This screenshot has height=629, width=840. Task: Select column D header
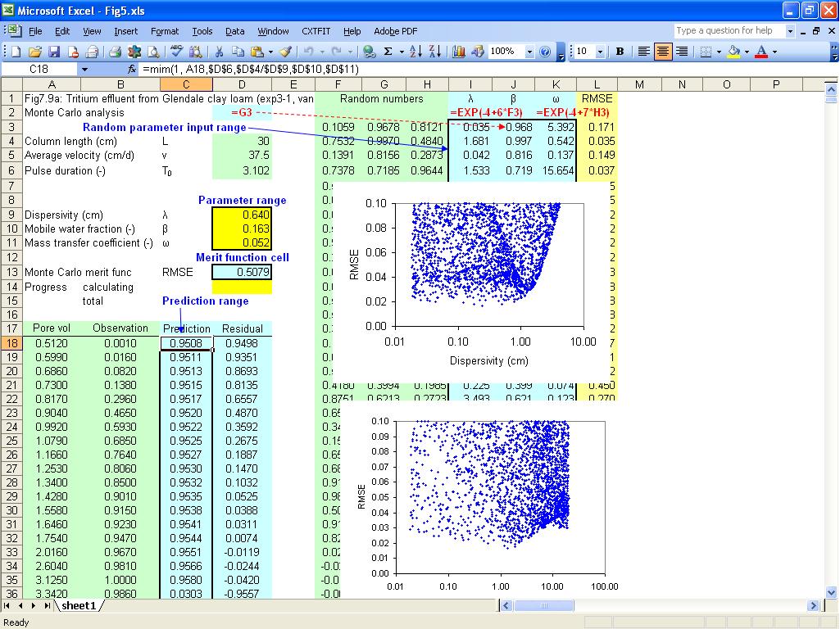[x=242, y=84]
